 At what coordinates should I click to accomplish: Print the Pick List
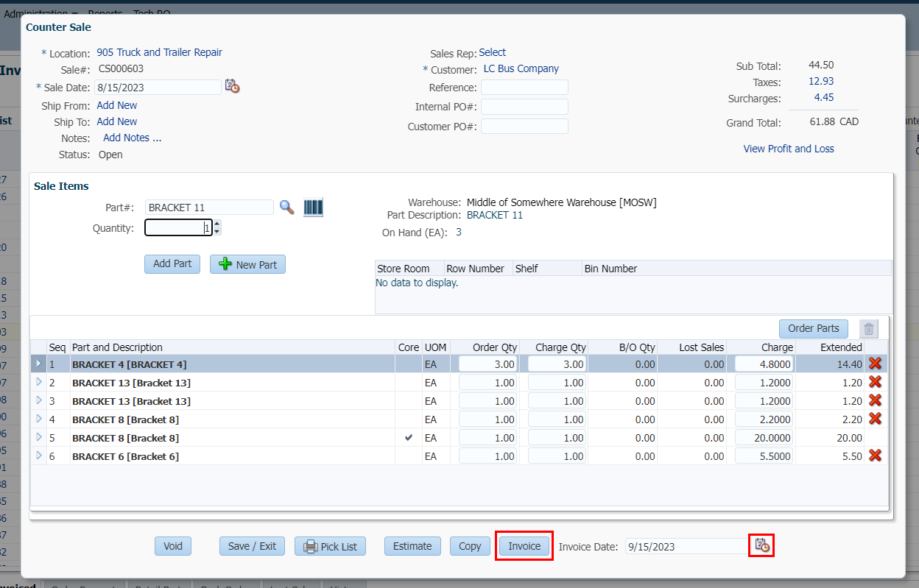330,546
